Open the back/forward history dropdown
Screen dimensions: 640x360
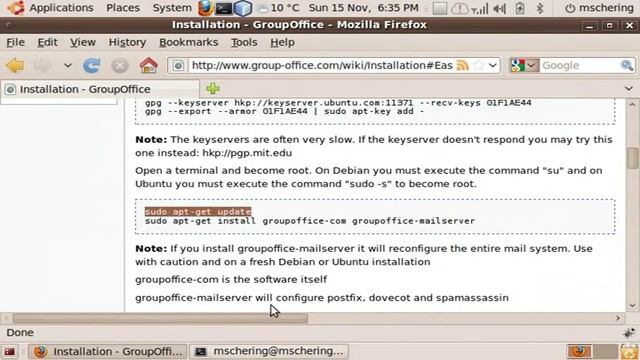tap(68, 65)
